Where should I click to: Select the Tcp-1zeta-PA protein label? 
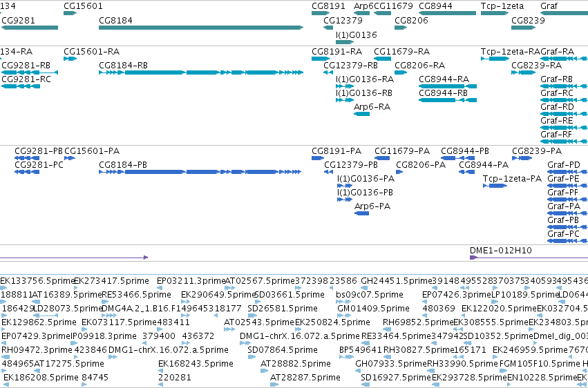(512, 179)
